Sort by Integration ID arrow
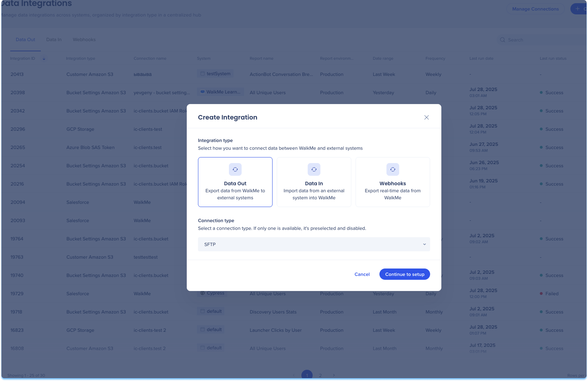Image resolution: width=588 pixels, height=381 pixels. tap(44, 59)
